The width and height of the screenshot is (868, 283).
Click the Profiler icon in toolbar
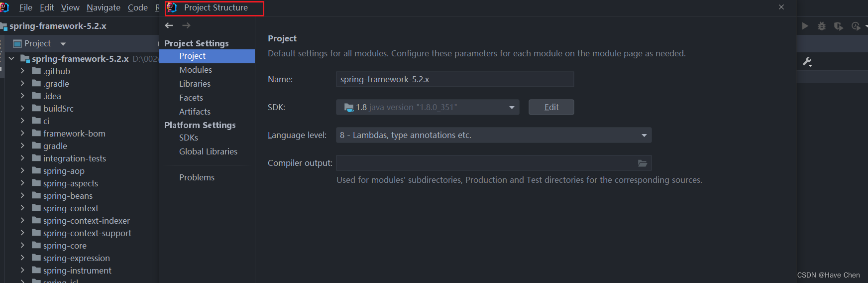[x=856, y=26]
